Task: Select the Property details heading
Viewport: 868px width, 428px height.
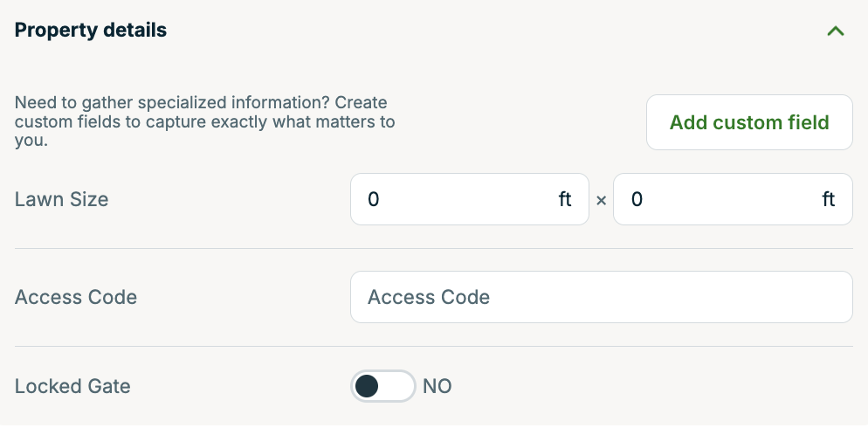Action: 91,30
